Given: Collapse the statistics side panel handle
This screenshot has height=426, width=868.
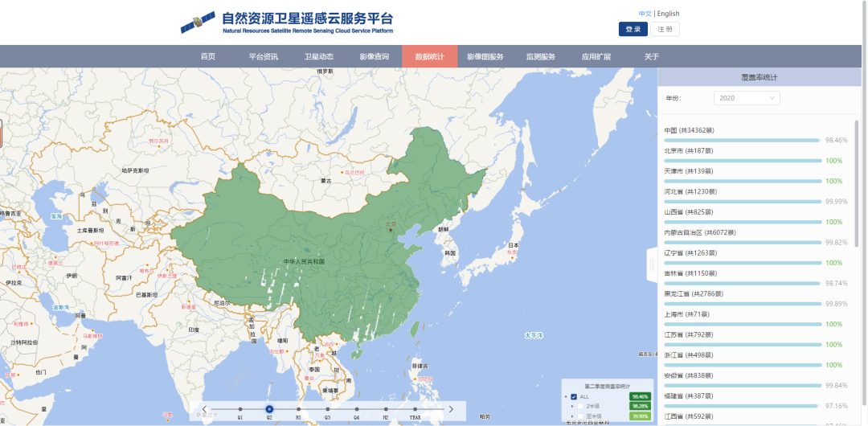Looking at the screenshot, I should (652, 264).
